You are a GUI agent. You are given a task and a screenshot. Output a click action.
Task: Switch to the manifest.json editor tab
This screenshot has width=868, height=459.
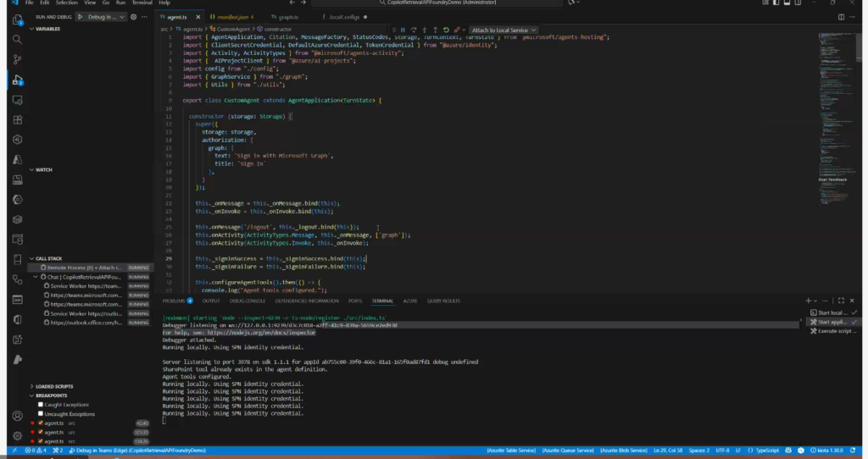(231, 16)
